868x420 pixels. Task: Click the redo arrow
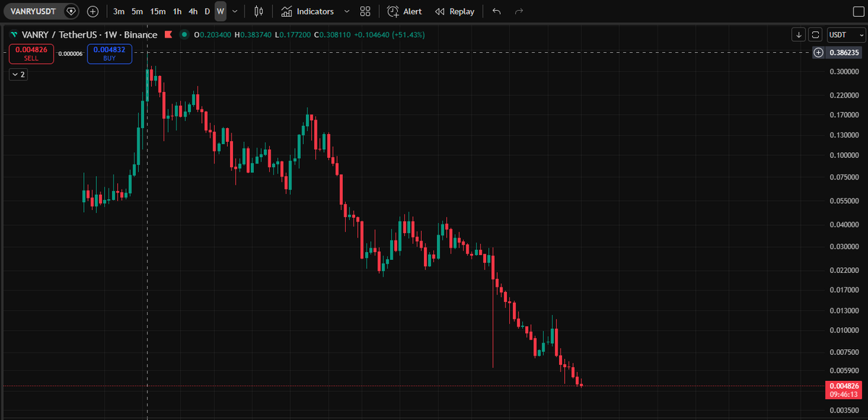[518, 12]
